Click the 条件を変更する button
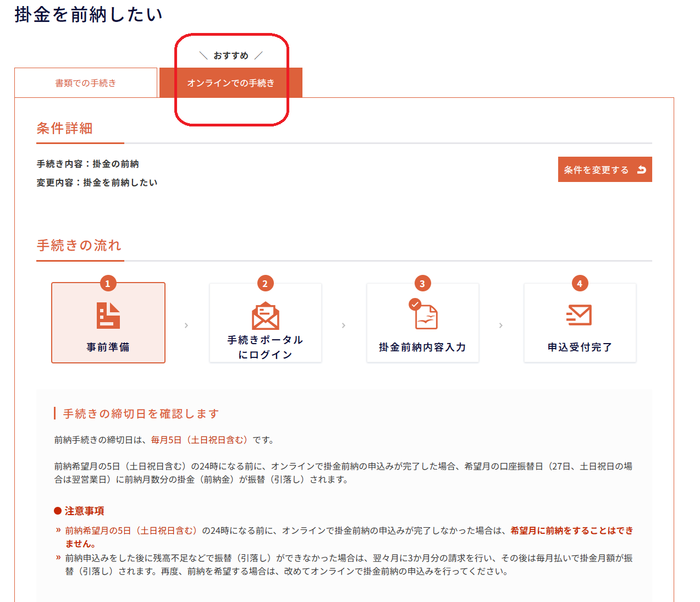Viewport: 700px width, 602px height. 604,169
